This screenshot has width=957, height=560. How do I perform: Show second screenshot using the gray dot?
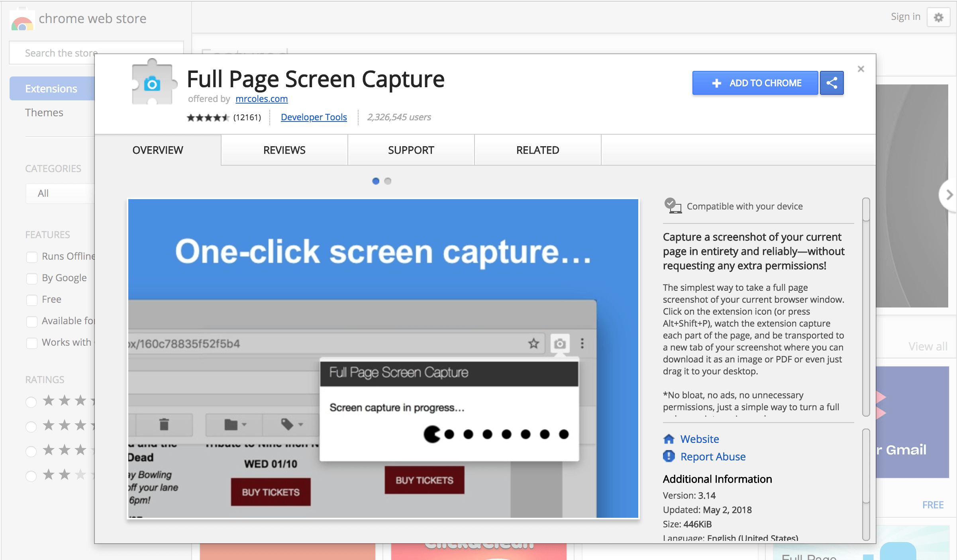pyautogui.click(x=388, y=181)
